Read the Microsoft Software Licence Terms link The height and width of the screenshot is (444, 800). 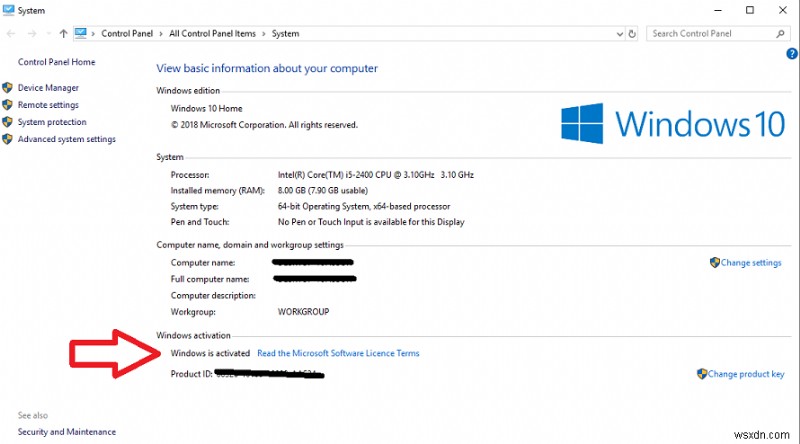(338, 353)
